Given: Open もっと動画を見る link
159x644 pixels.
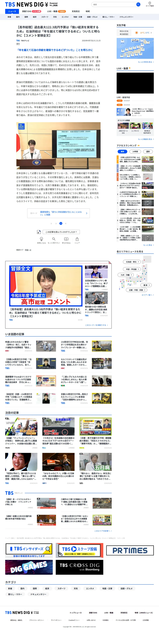Looking at the screenshot, I should point(146,139).
